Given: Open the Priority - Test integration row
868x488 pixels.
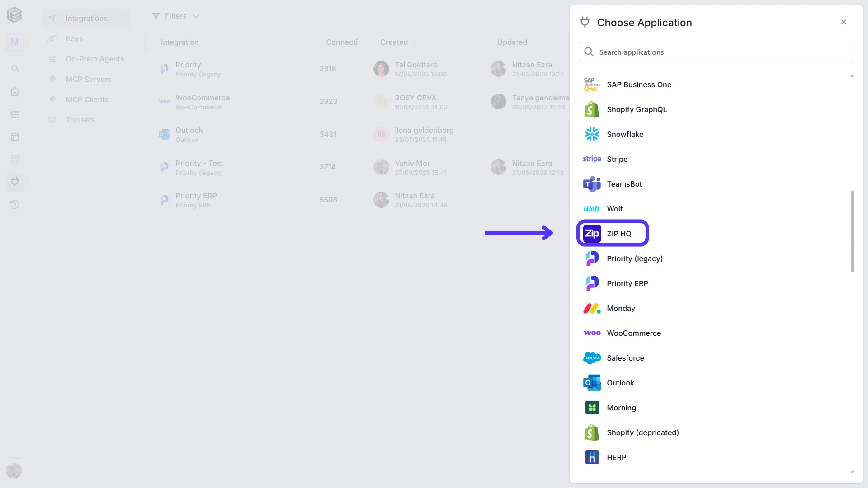Looking at the screenshot, I should pyautogui.click(x=357, y=167).
